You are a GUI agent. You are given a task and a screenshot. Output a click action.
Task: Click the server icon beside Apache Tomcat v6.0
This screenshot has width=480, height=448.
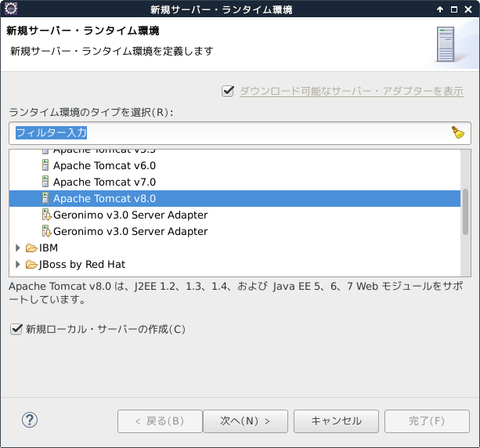click(x=45, y=165)
